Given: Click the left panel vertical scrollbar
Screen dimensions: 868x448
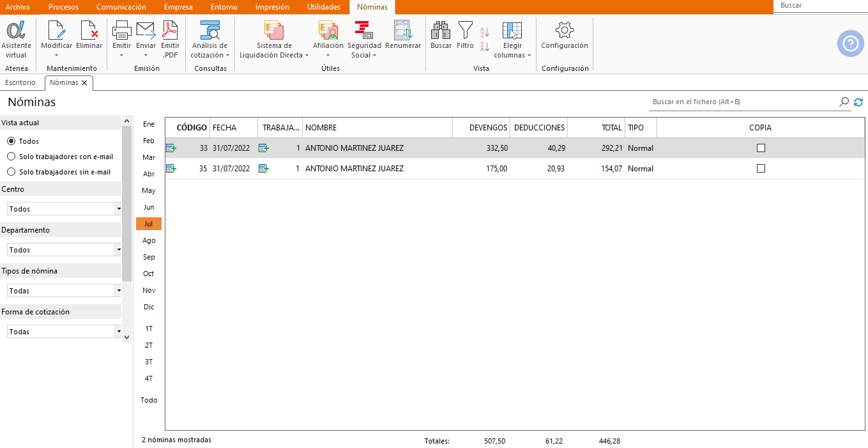Looking at the screenshot, I should click(127, 205).
